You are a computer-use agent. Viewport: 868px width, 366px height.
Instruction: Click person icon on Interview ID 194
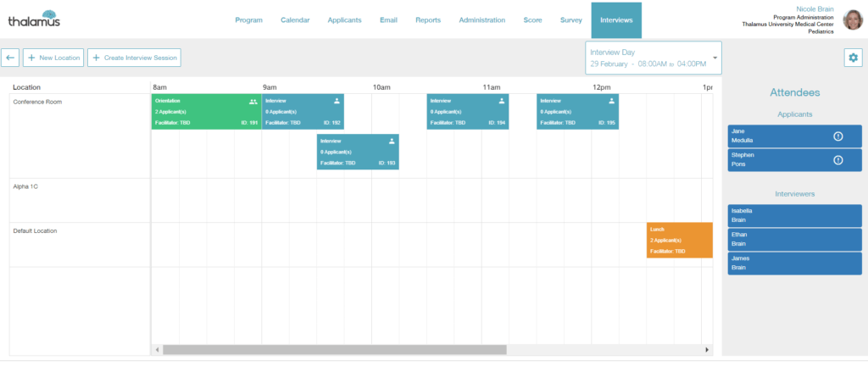point(502,101)
